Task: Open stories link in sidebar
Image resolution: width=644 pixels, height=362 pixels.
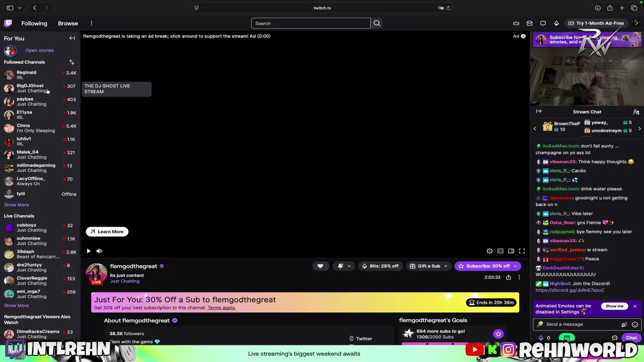Action: pyautogui.click(x=39, y=50)
